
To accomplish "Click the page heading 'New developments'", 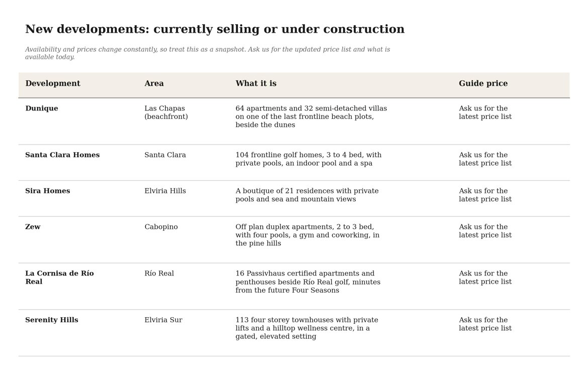I will (x=215, y=29).
